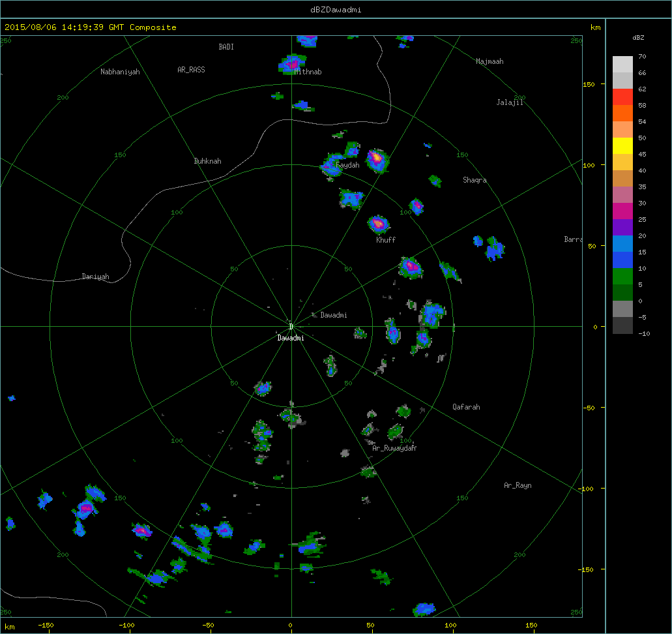
Task: Click the Mithnab town label
Action: click(308, 72)
